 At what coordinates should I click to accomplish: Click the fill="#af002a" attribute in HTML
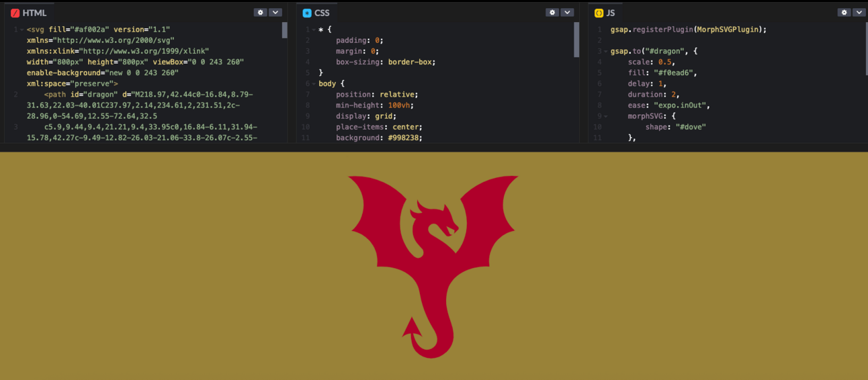[79, 30]
